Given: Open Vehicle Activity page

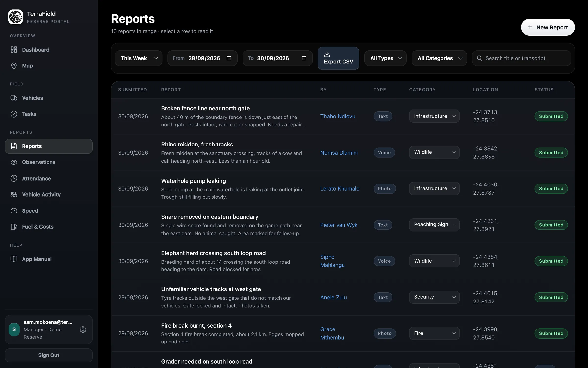Looking at the screenshot, I should [49, 195].
